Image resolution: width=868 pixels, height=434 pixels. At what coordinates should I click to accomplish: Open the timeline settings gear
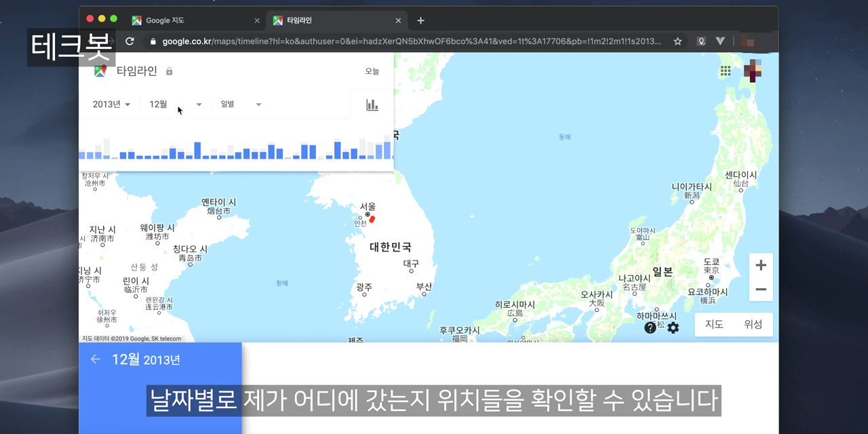(x=673, y=328)
